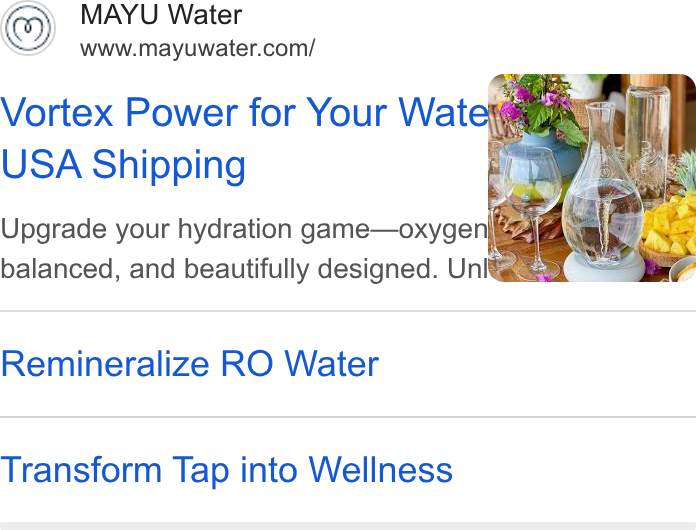This screenshot has height=530, width=696.
Task: Open the Remineralize RO Water sitelink
Action: click(x=190, y=364)
